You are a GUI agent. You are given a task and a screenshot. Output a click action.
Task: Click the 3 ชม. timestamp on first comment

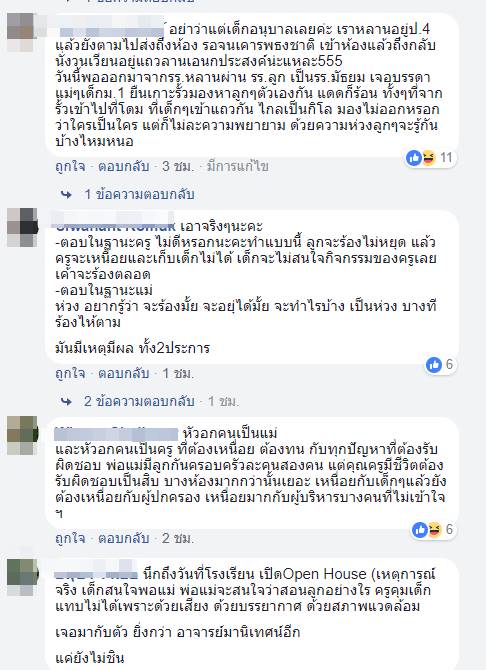178,166
